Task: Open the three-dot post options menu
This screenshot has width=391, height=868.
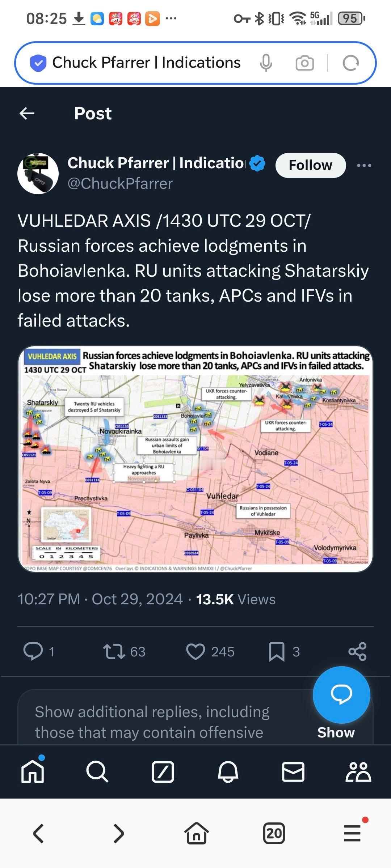Action: coord(364,165)
